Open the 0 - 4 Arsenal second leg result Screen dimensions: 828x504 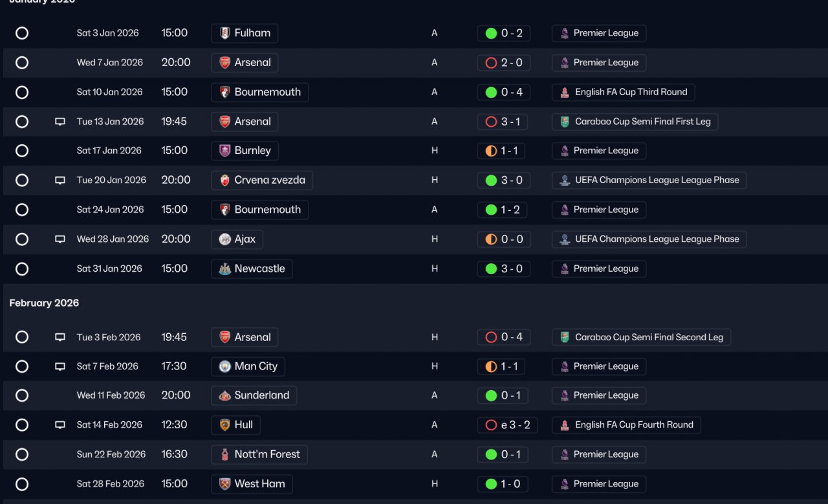tap(504, 337)
